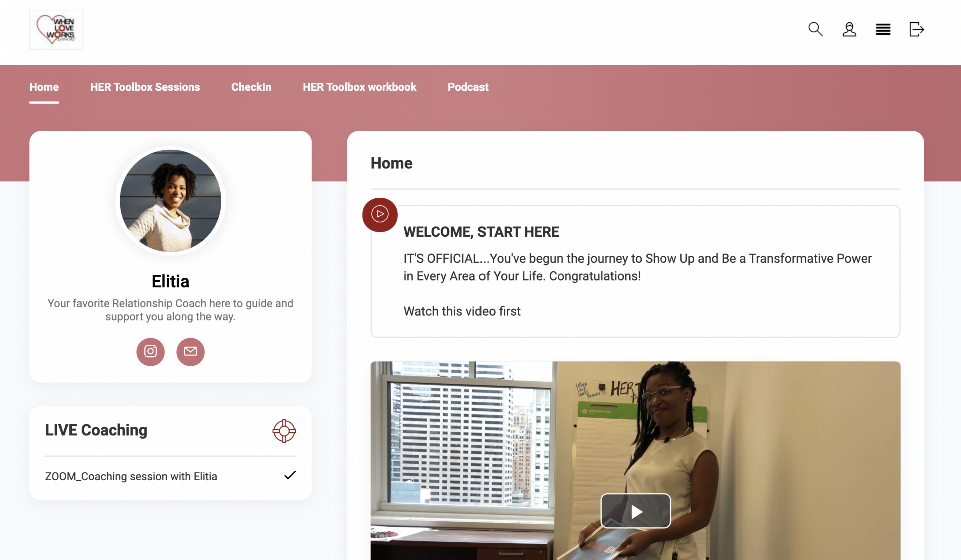
Task: Click the WELCOME, START HERE heading
Action: point(481,232)
